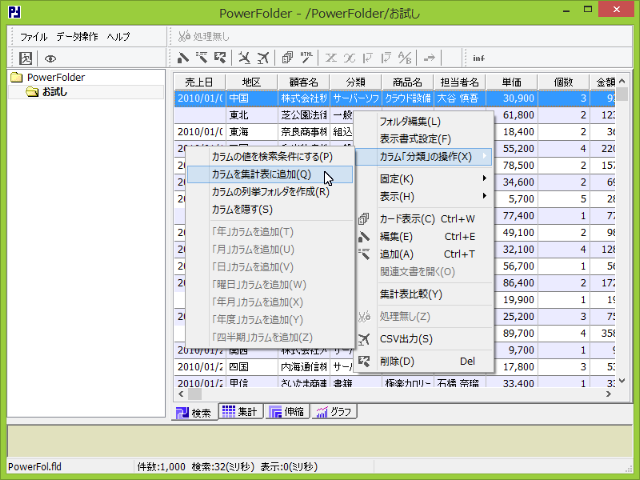The width and height of the screenshot is (640, 480).
Task: Choose 表示書式設定(F) from context menu
Action: 424,139
